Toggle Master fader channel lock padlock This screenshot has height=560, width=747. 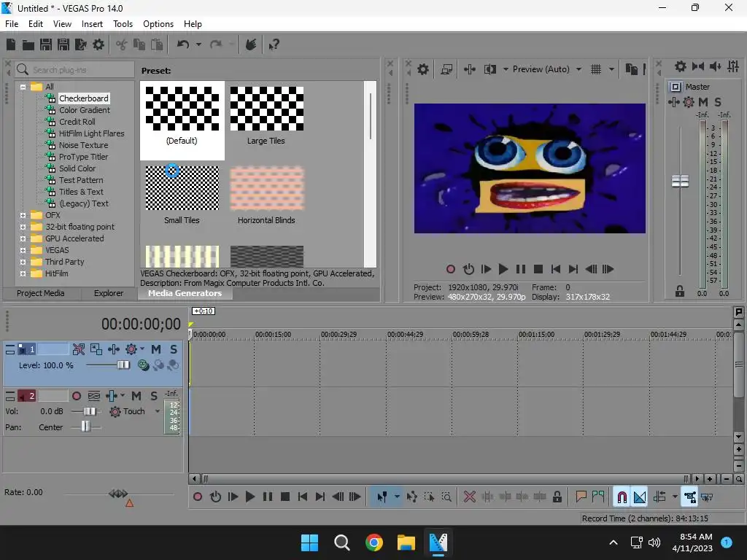click(680, 292)
